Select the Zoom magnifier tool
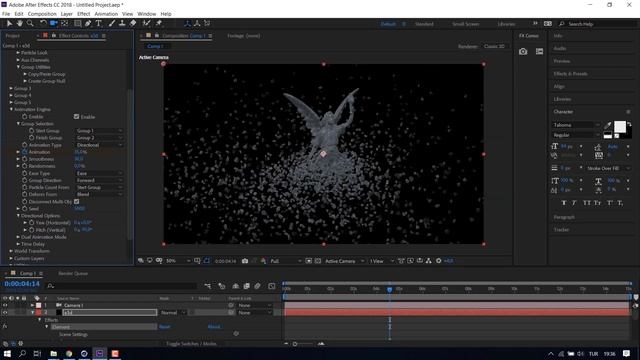This screenshot has width=640, height=360. point(30,24)
